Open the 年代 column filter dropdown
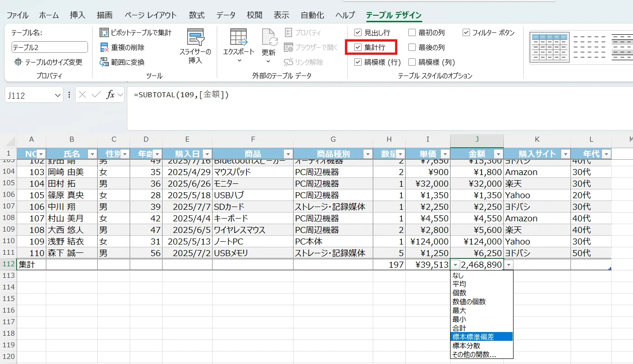The image size is (633, 364). [605, 154]
